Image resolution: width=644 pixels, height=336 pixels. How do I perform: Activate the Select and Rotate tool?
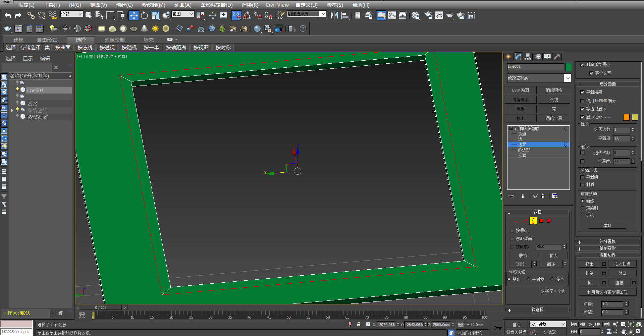click(144, 15)
